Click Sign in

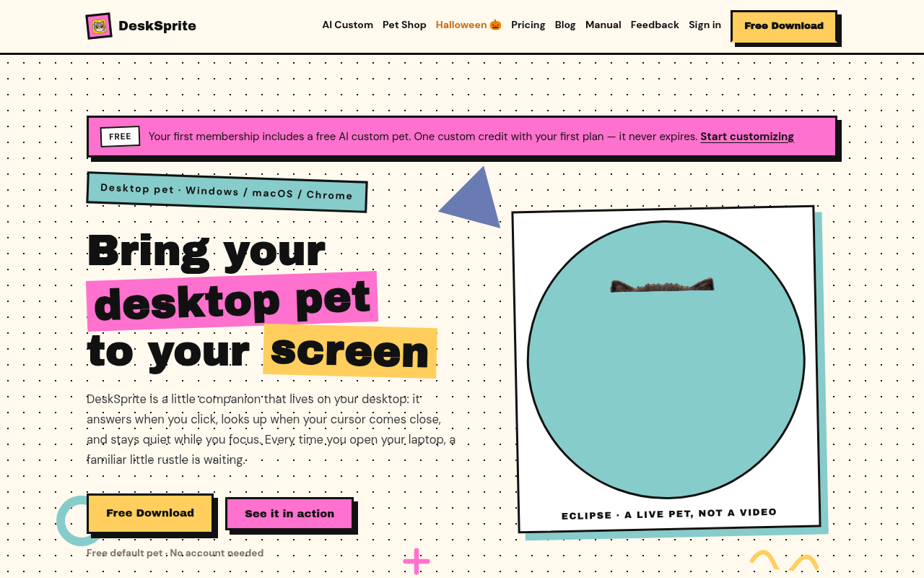(705, 25)
